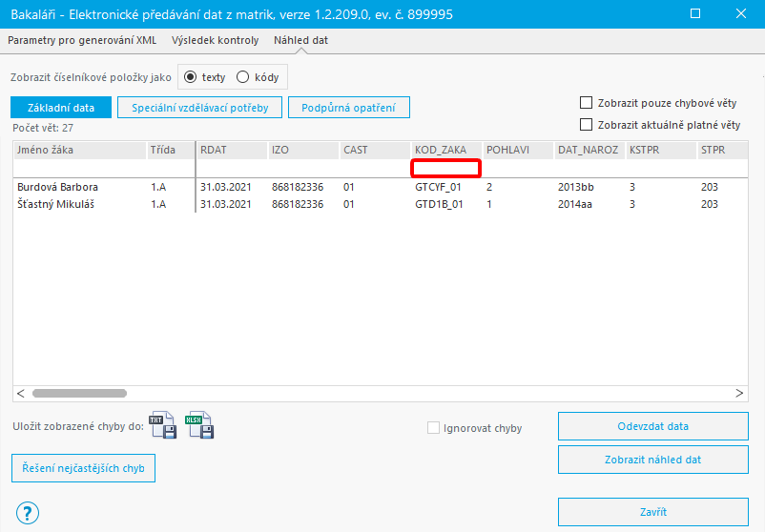765x532 pixels.
Task: Click left arrow of horizontal scrollbar
Action: tap(20, 393)
